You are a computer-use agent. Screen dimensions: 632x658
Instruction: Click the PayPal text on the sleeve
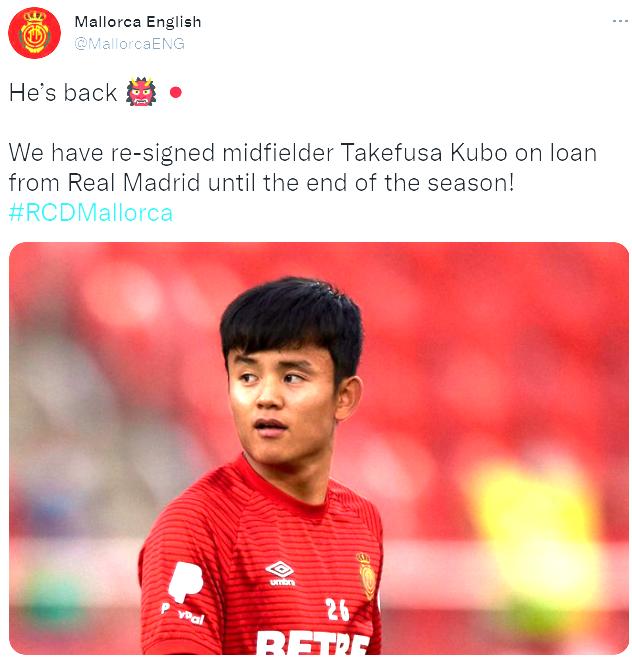click(183, 614)
